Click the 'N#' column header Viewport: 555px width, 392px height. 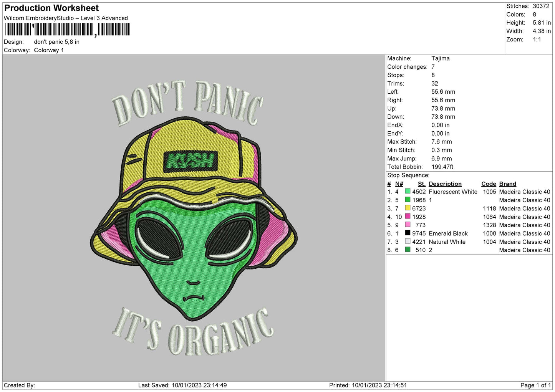[x=399, y=184]
